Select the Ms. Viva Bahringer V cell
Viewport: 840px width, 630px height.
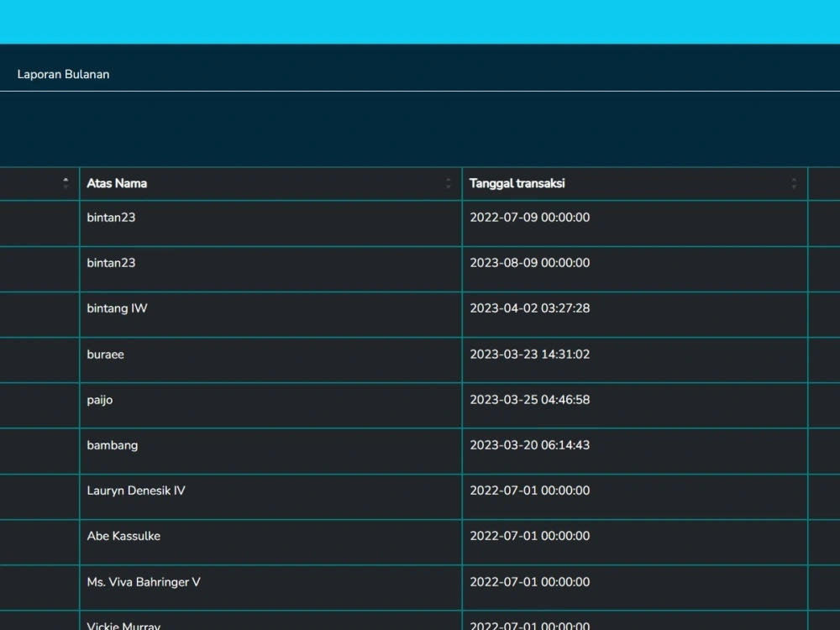[270, 588]
